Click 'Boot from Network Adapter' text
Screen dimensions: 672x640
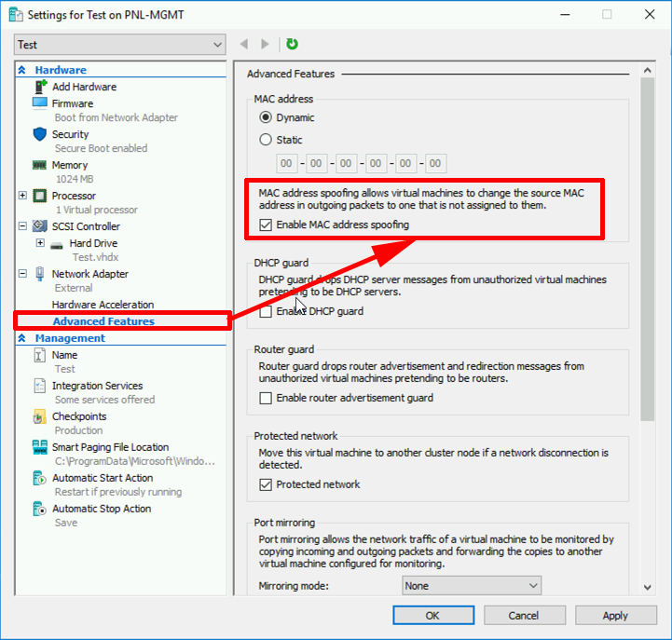click(117, 117)
